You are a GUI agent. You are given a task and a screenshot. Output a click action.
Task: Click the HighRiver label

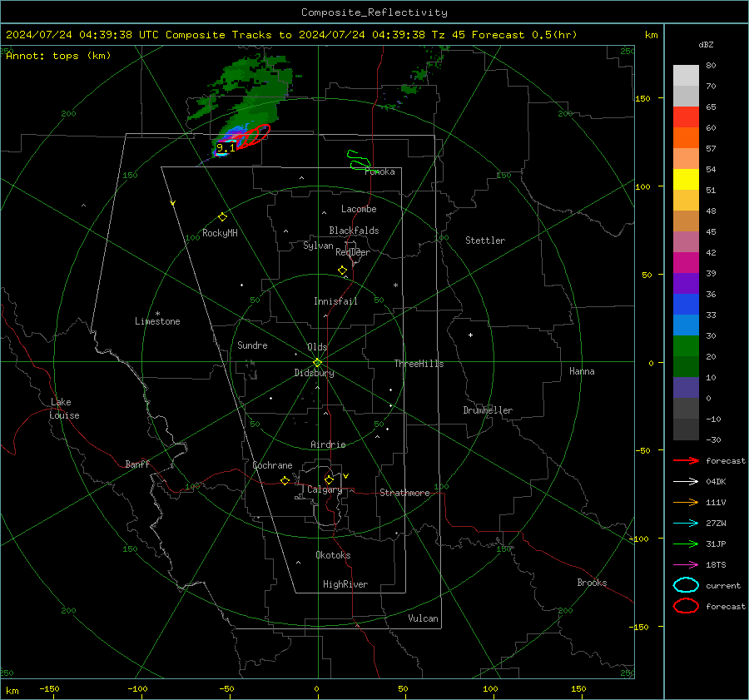[345, 584]
